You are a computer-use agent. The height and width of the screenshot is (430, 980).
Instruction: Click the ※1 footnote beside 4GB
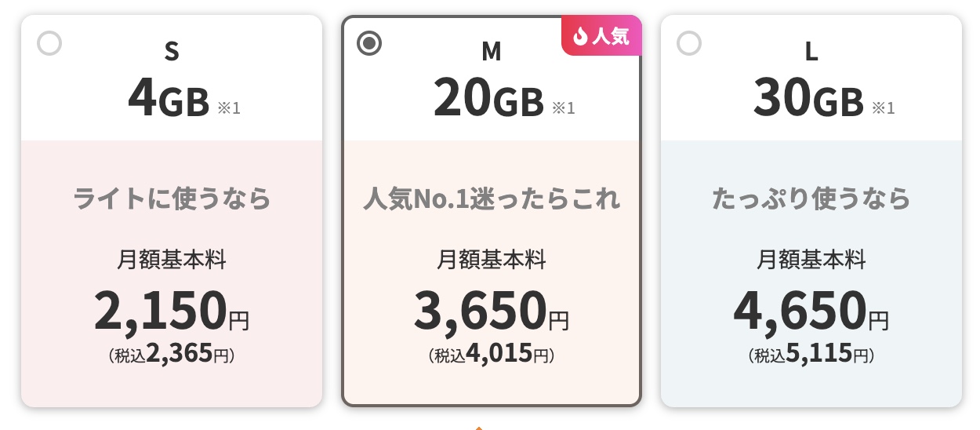pos(229,107)
